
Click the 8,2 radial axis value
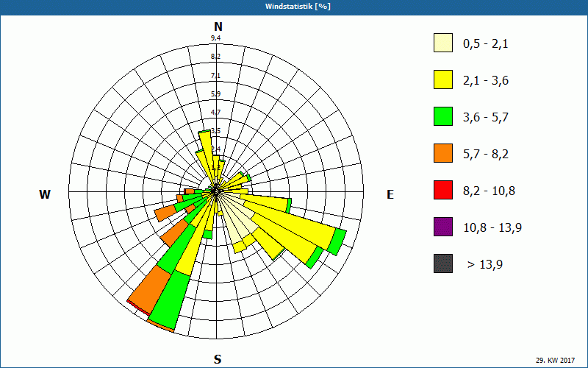click(215, 57)
